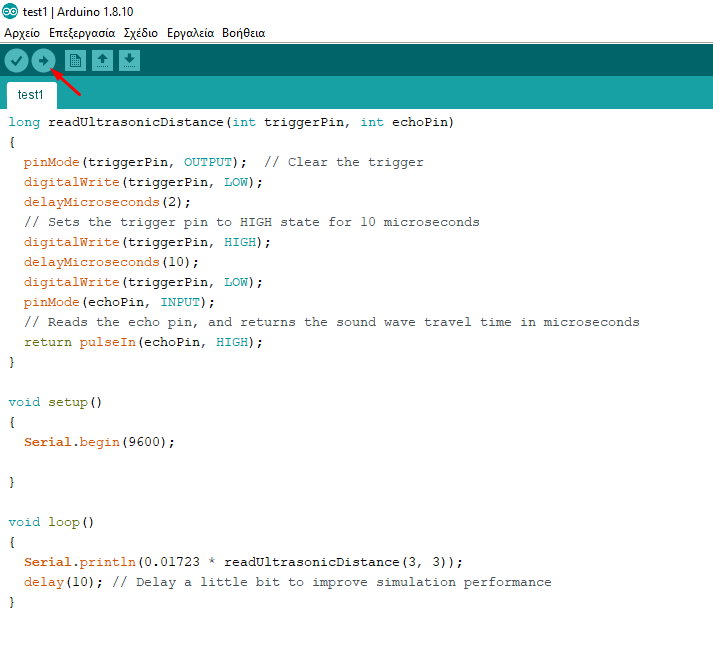Save the sketch using the down-arrow icon
The height and width of the screenshot is (655, 713).
tap(129, 61)
